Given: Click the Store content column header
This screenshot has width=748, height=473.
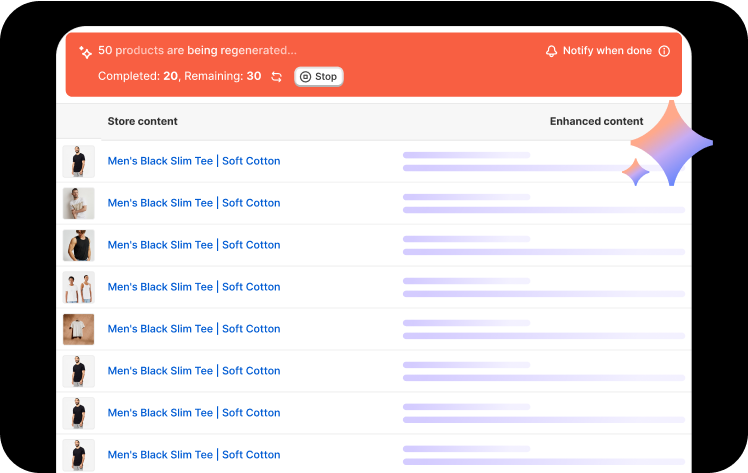Looking at the screenshot, I should tap(142, 121).
